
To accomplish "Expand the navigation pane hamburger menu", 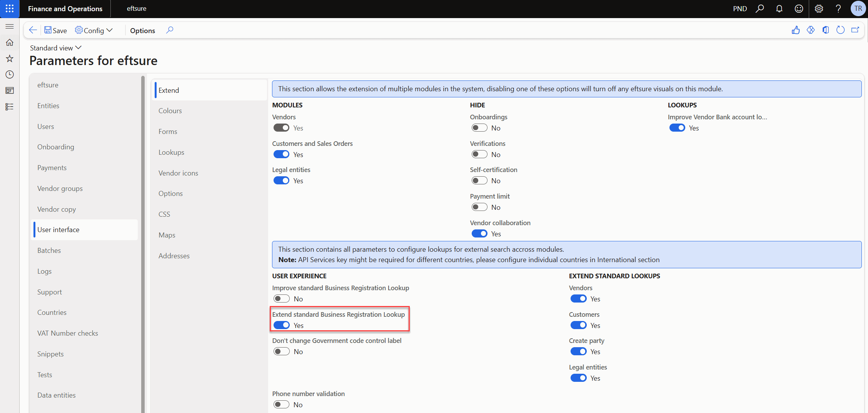I will click(10, 26).
